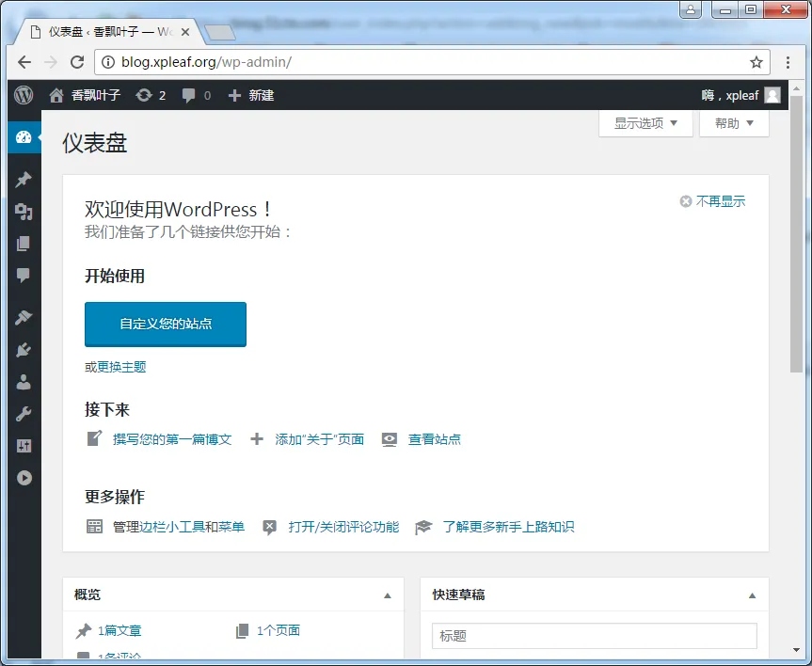Open 查看站点 link
Screen dimensions: 812x666
435,439
